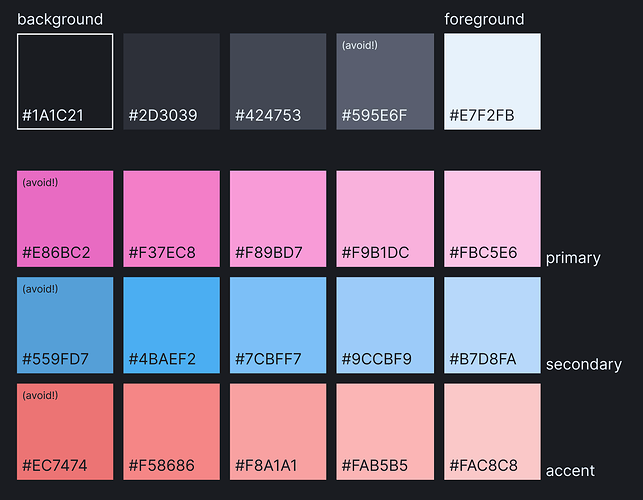
Task: Click the #559FD7 secondary blue swatch
Action: coord(65,325)
